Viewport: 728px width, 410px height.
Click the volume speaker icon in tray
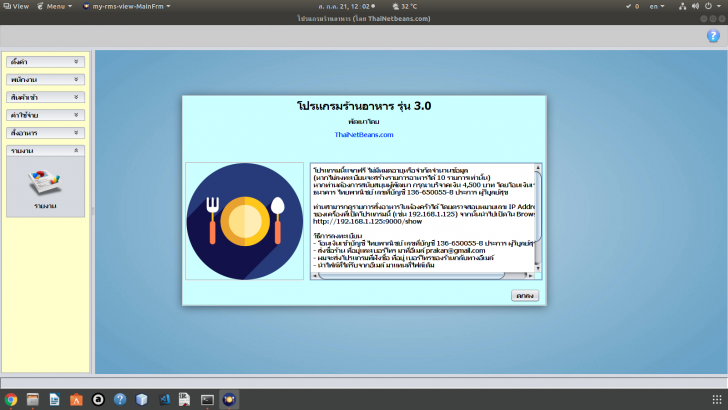pos(697,6)
